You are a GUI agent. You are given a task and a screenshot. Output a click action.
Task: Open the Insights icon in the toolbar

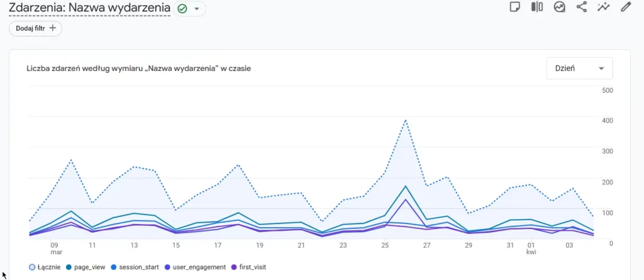coord(559,7)
